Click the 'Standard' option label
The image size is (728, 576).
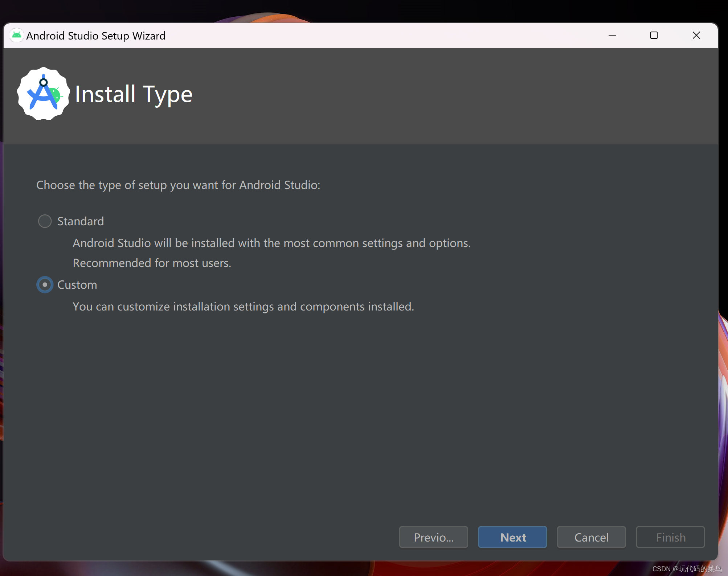pyautogui.click(x=81, y=221)
